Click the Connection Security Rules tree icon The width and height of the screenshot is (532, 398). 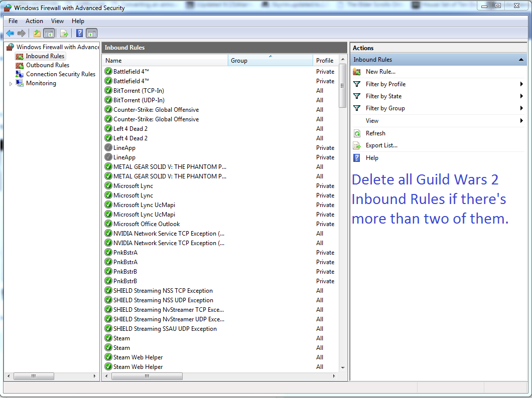click(20, 74)
